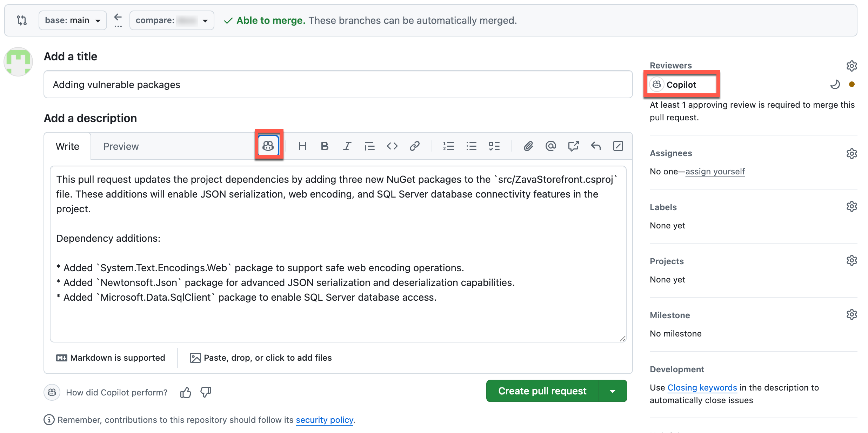Insert a link in the description
Viewport: 868px width, 433px height.
414,146
